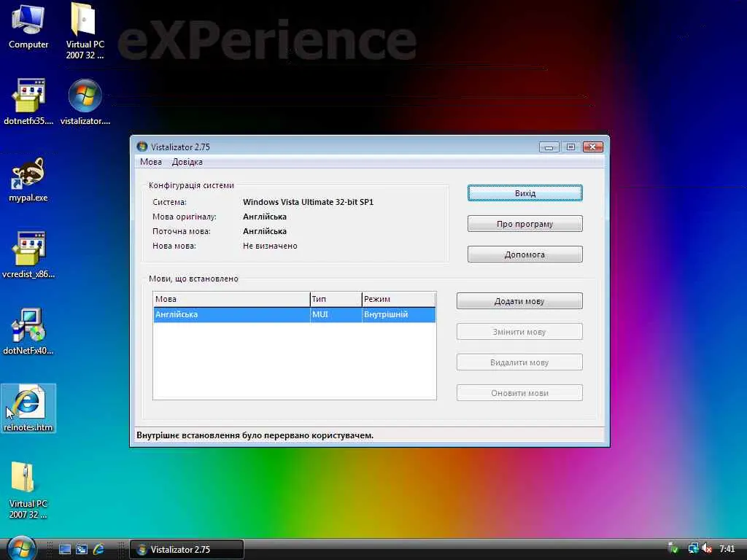
Task: Click the muted volume tray icon
Action: [707, 548]
